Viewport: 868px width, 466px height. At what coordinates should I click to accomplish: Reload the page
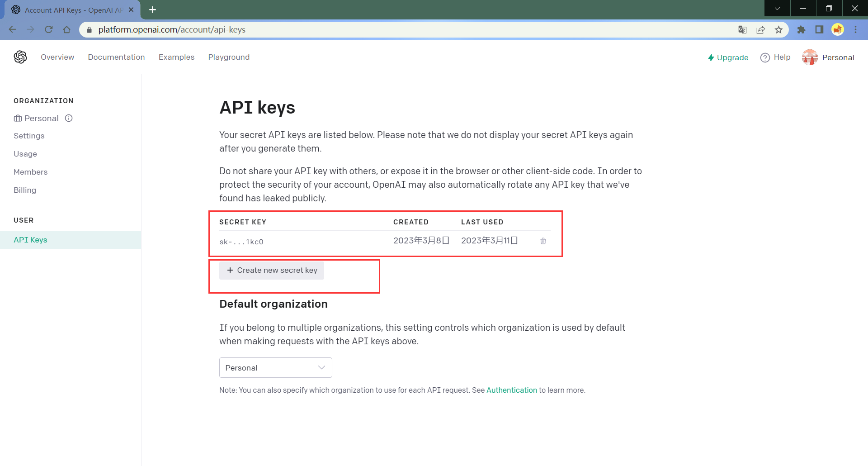click(x=48, y=29)
